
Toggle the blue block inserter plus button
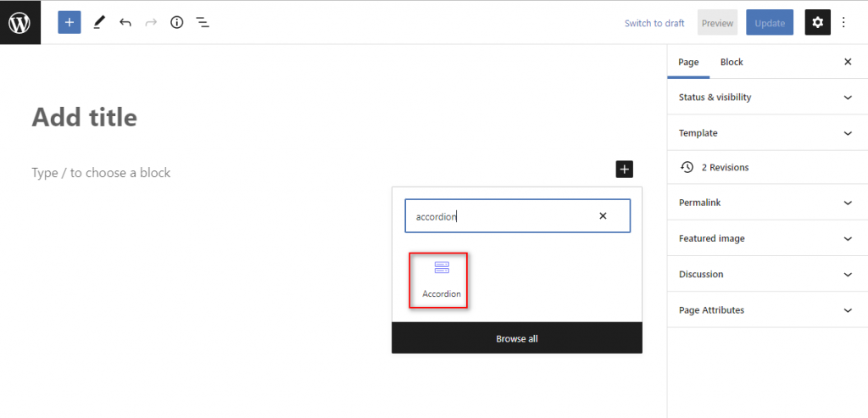coord(70,23)
